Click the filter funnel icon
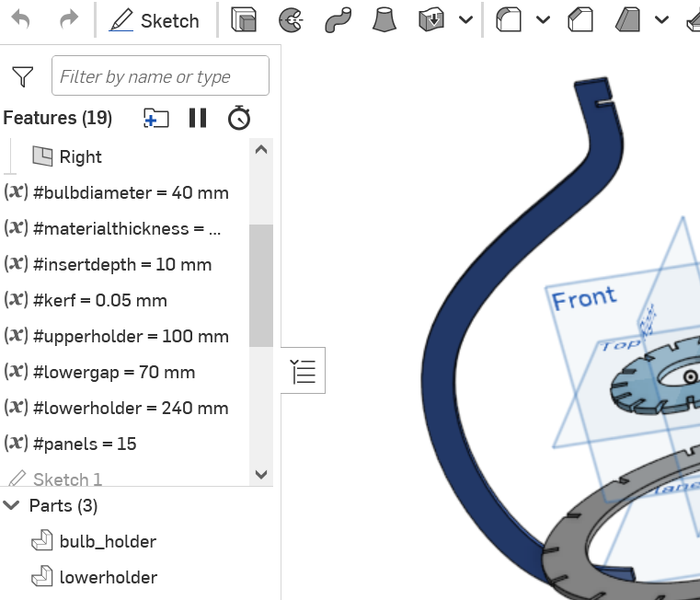The image size is (700, 600). pyautogui.click(x=23, y=76)
